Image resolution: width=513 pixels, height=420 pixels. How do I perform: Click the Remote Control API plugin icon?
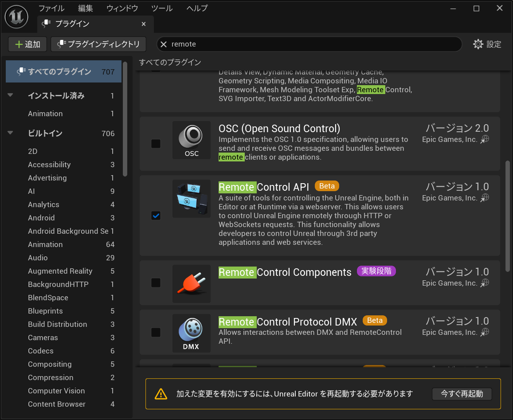[x=192, y=199]
